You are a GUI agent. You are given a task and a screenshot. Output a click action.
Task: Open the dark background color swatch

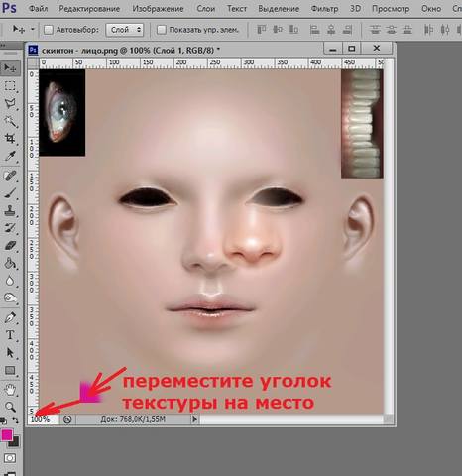click(15, 443)
